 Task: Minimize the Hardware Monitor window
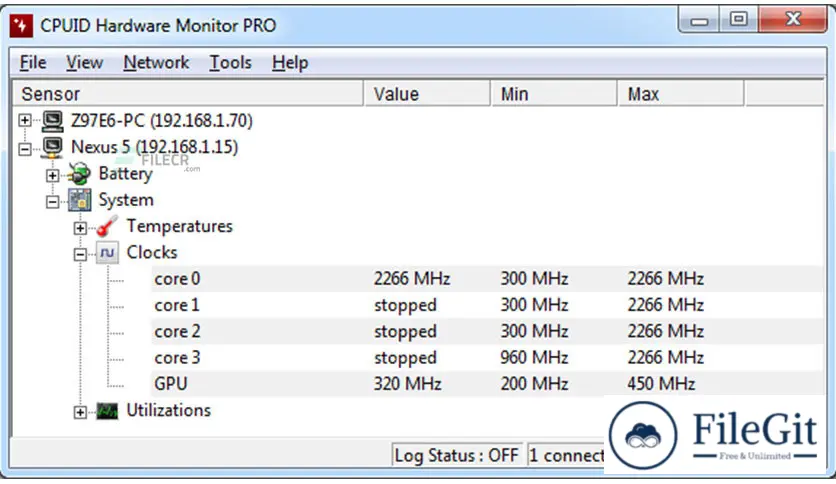tap(699, 21)
